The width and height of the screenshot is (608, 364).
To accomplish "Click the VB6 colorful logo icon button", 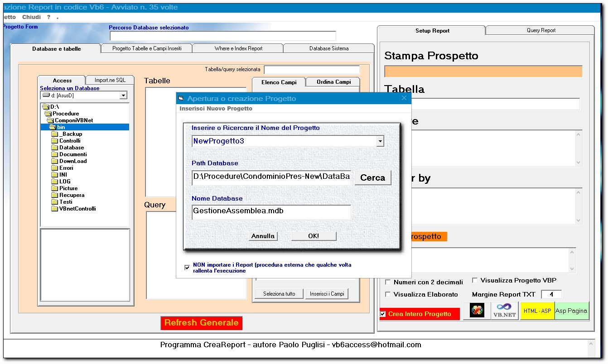I will click(477, 311).
